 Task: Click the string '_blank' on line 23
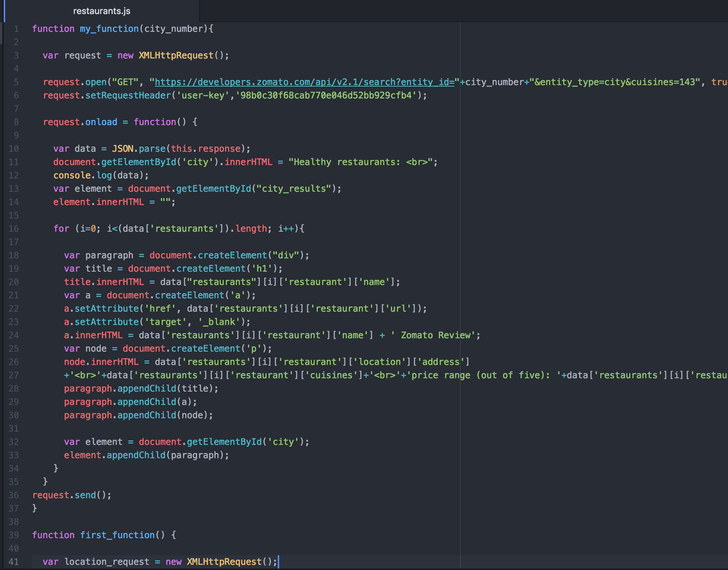[x=219, y=322]
